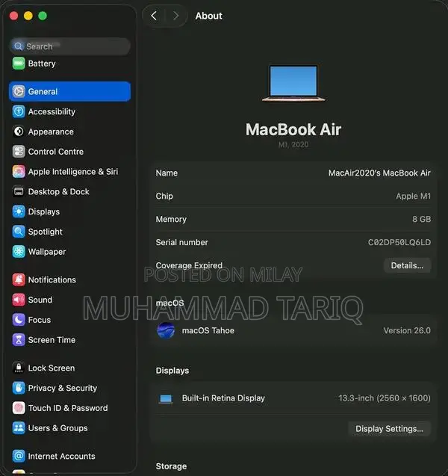This screenshot has height=476, width=448.
Task: Open the Spotlight icon
Action: click(19, 232)
